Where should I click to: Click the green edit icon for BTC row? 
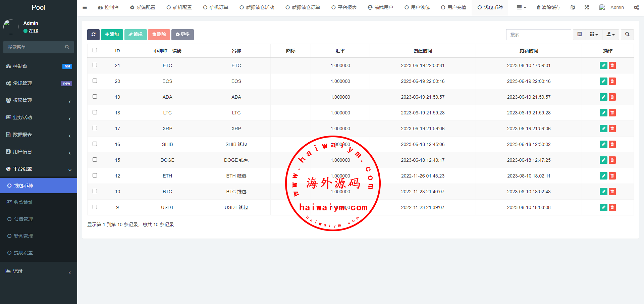pyautogui.click(x=603, y=192)
